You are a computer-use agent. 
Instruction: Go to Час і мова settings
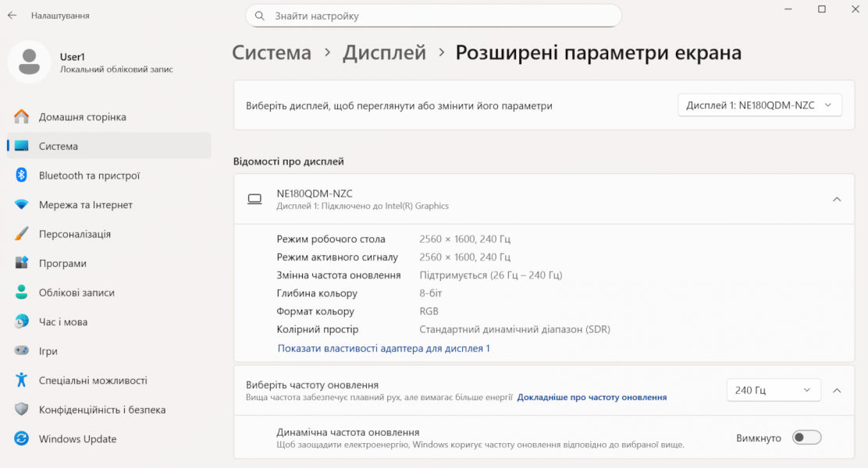[63, 322]
